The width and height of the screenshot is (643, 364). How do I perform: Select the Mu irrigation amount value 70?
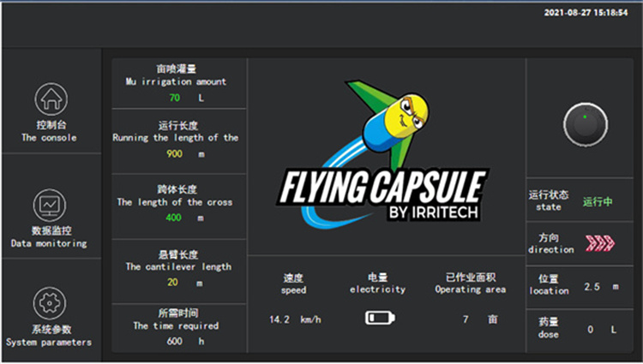coord(174,98)
